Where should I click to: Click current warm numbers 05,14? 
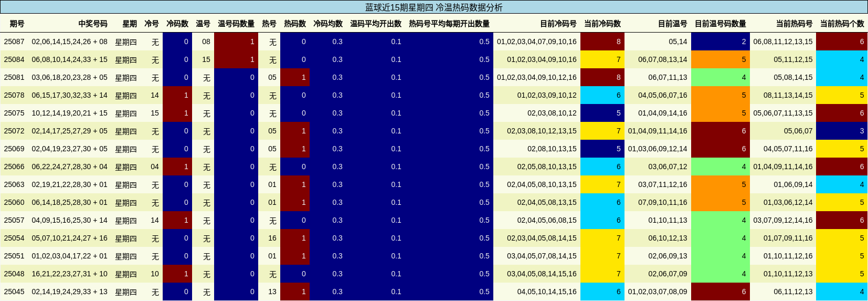[678, 41]
